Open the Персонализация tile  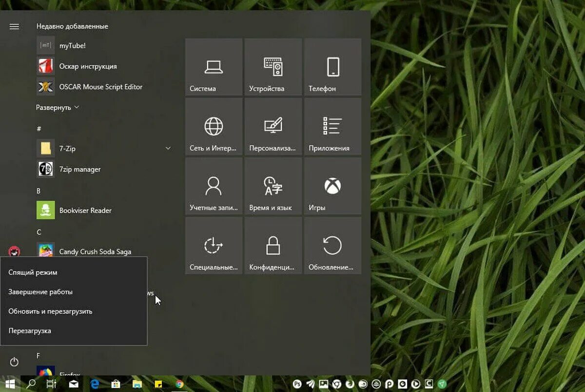273,126
